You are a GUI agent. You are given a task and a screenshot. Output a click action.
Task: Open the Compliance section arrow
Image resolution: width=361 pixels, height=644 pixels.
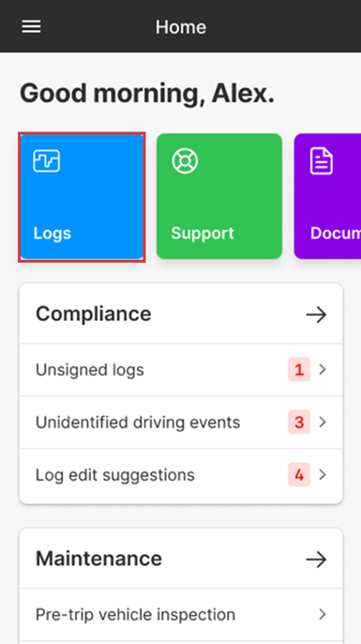[x=316, y=314]
